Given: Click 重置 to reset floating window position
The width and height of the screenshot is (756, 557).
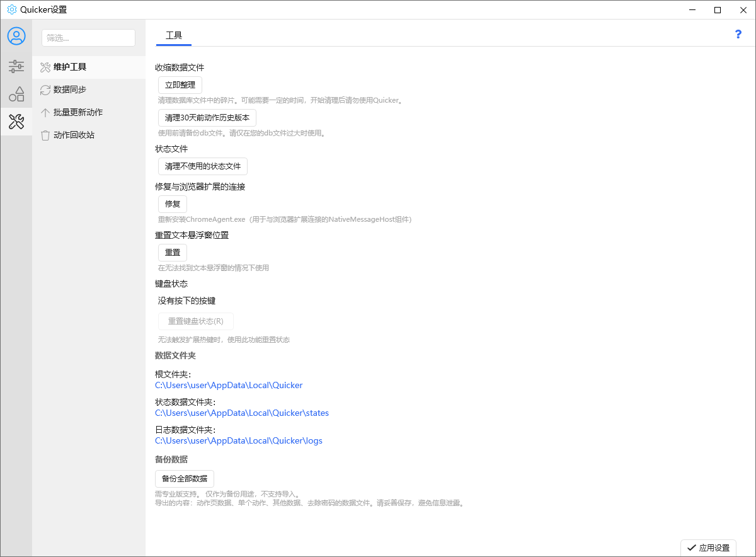Looking at the screenshot, I should [172, 253].
